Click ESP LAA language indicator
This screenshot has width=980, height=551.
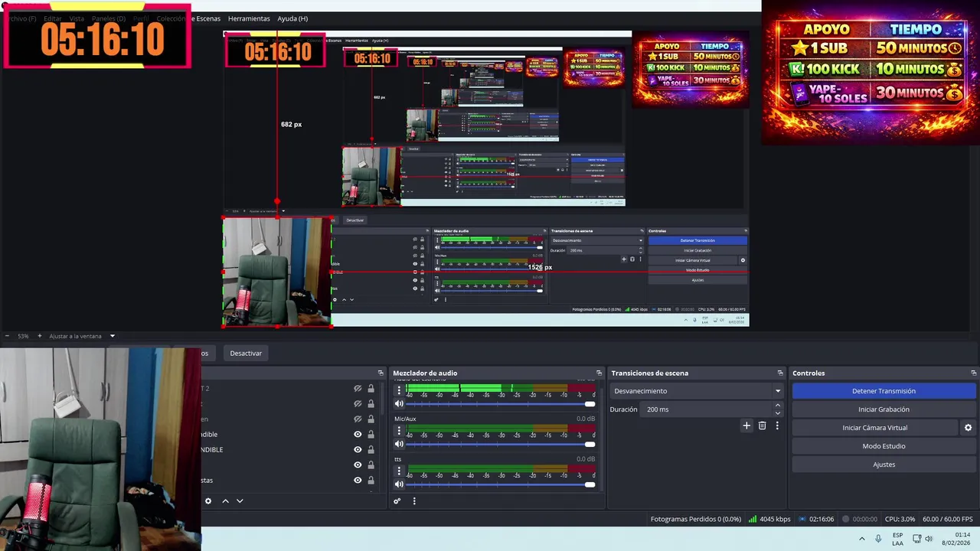(x=897, y=539)
